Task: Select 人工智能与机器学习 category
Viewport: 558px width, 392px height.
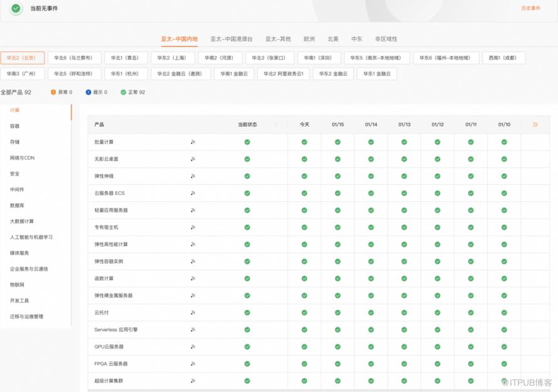Action: click(x=31, y=237)
